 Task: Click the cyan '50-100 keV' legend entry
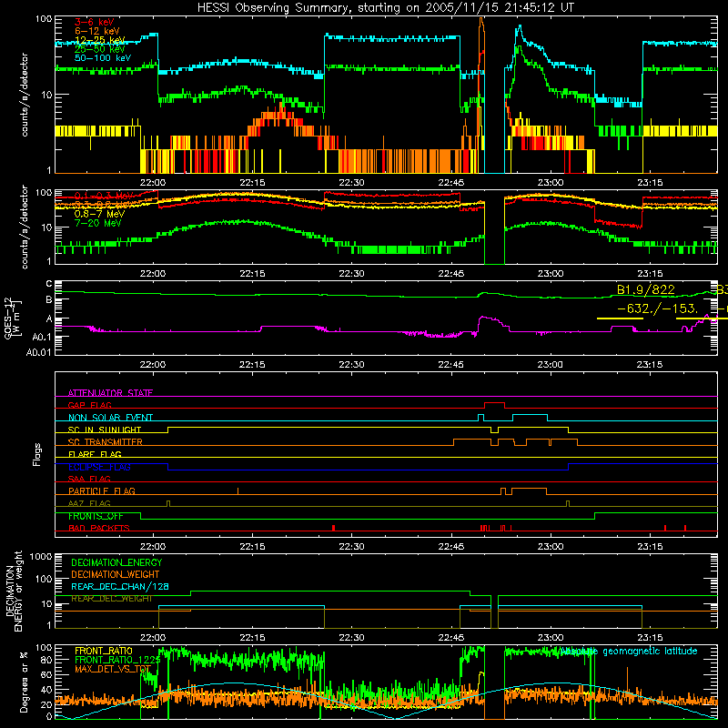coord(103,58)
